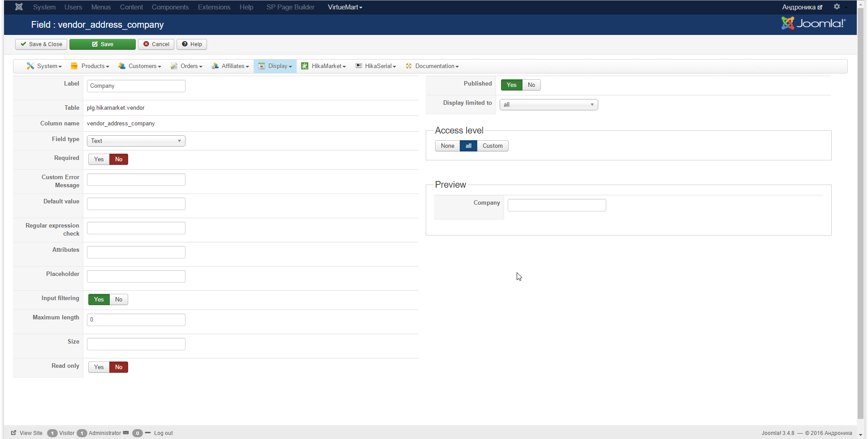This screenshot has height=439, width=868.
Task: Open the Андроника site link
Action: (x=802, y=7)
